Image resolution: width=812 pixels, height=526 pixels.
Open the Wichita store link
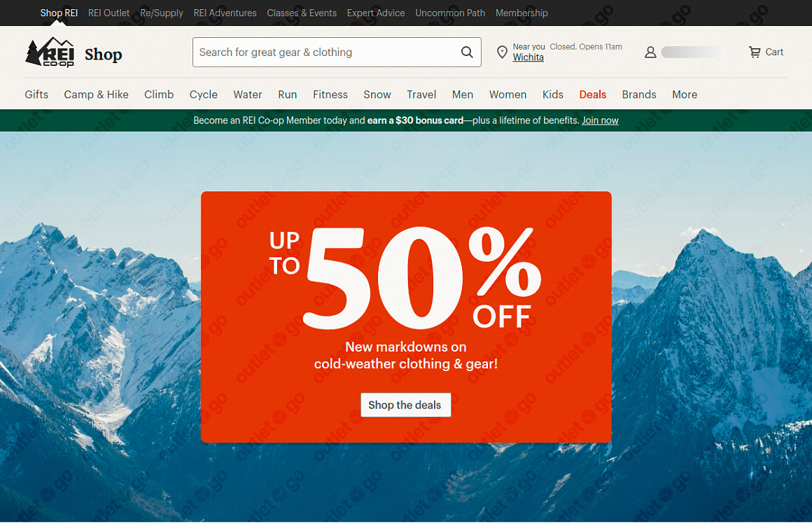(528, 57)
